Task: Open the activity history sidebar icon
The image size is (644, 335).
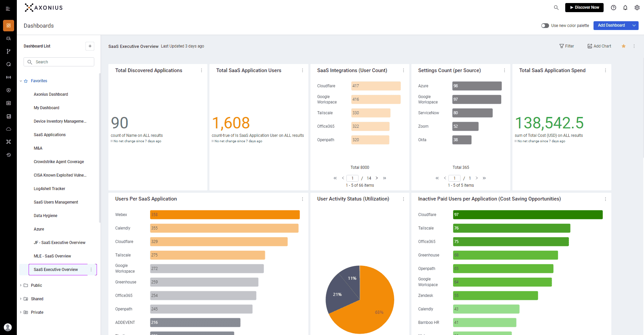Action: (8, 155)
